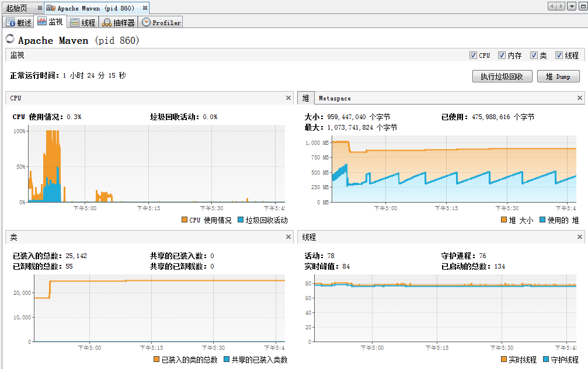The width and height of the screenshot is (588, 369).
Task: Close the 类 classes graph panel
Action: pos(288,237)
